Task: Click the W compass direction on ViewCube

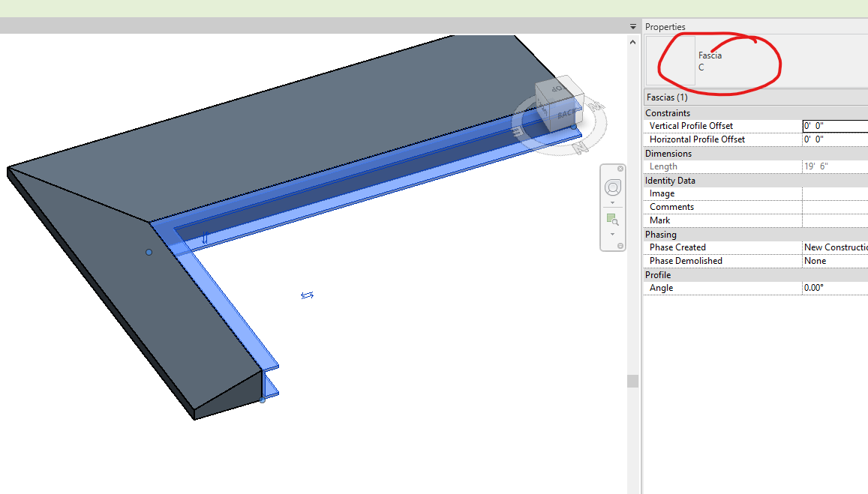Action: (596, 106)
